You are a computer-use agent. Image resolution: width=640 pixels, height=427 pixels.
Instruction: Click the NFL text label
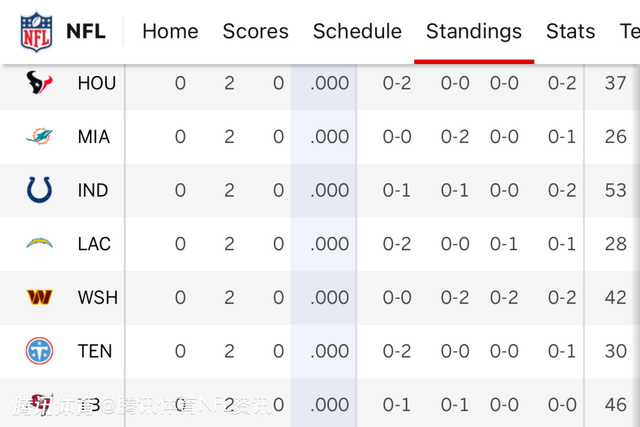[x=86, y=31]
